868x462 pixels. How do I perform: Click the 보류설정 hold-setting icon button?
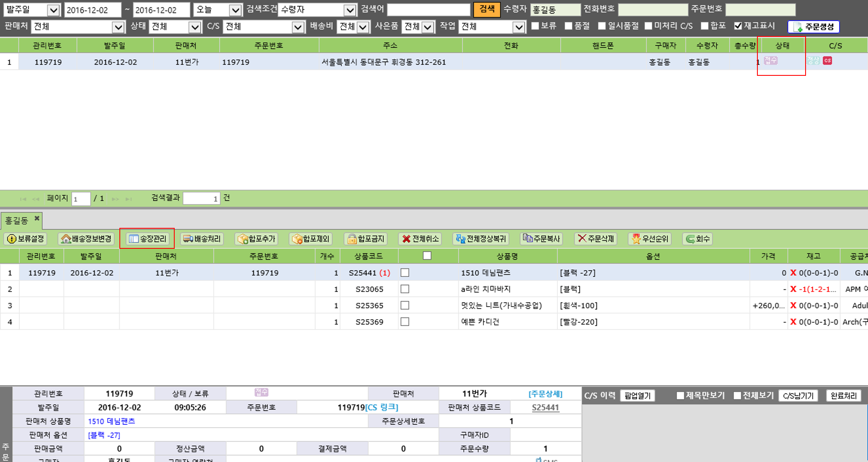(x=26, y=239)
